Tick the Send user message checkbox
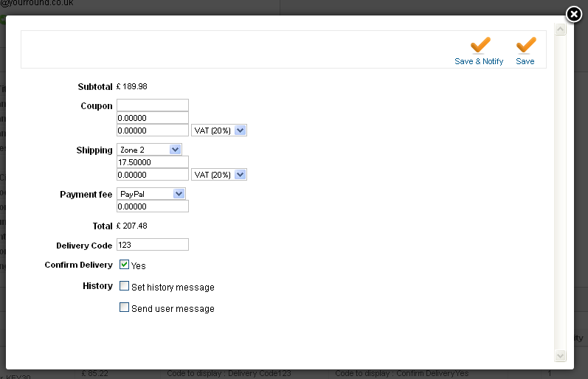 click(125, 307)
